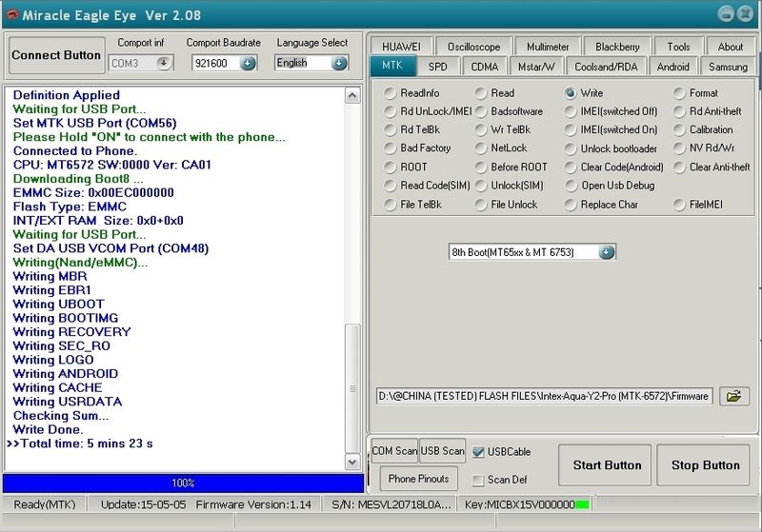The height and width of the screenshot is (532, 762).
Task: Click the Stop Button
Action: [x=703, y=465]
